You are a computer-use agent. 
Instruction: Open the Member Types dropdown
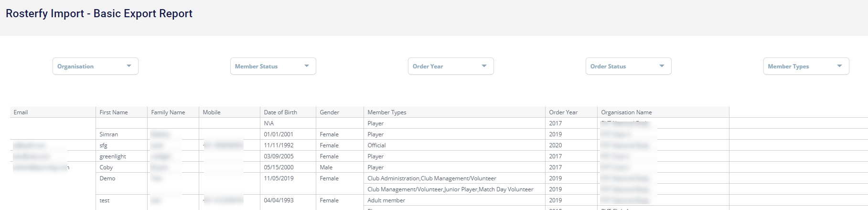click(x=806, y=66)
